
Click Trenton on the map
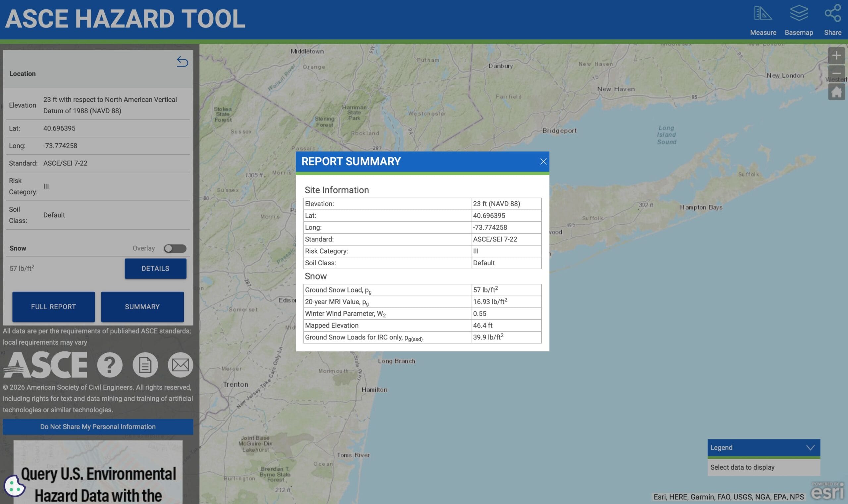pos(236,384)
